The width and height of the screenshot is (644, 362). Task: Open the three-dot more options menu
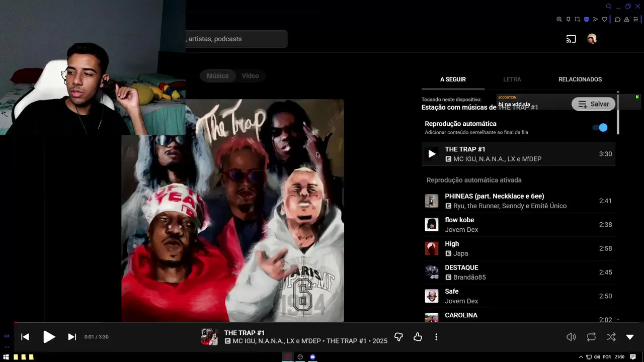point(436,337)
